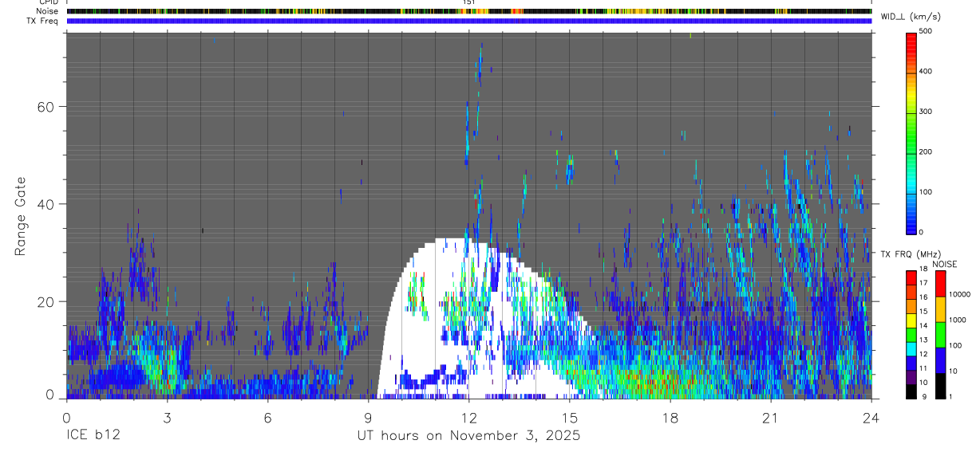Click the red top segment of the TX FRQ colorbar
The width and height of the screenshot is (980, 452).
pos(911,277)
